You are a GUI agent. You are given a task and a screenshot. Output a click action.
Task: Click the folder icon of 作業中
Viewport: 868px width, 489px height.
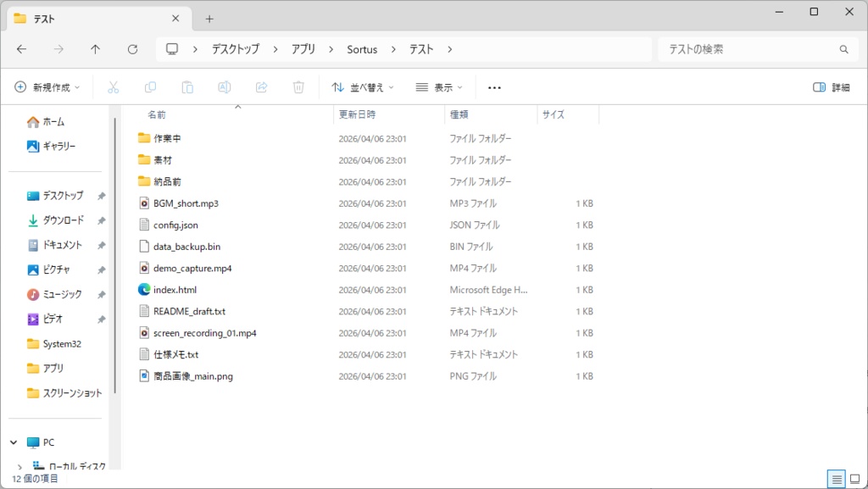click(144, 138)
